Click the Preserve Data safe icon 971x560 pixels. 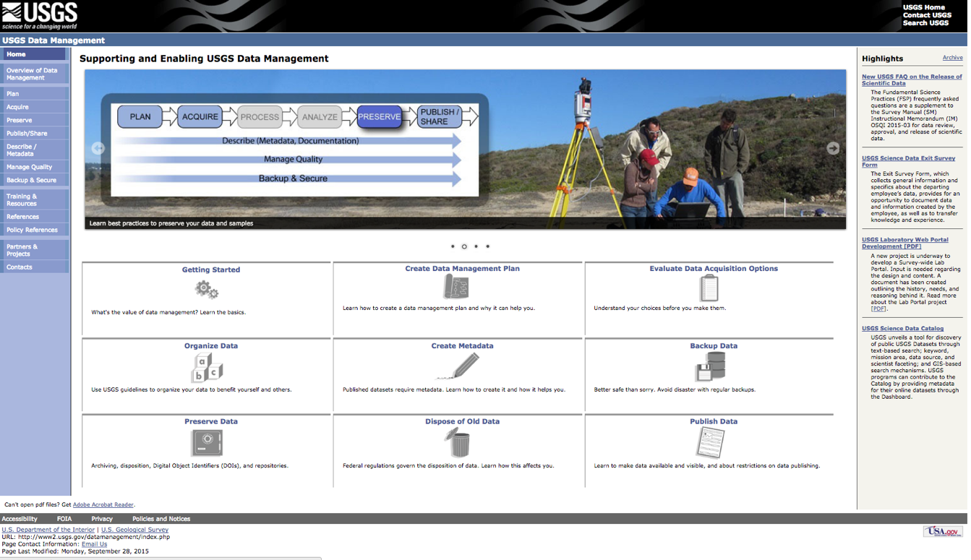(207, 443)
